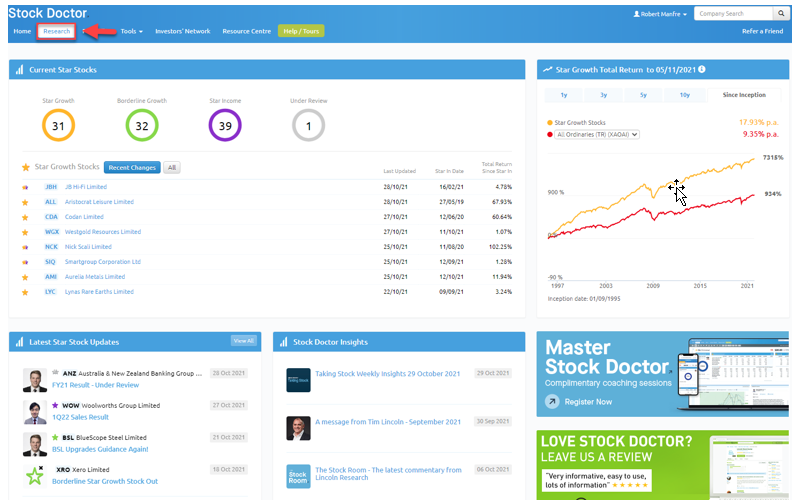Click the Company Search input field

(734, 14)
